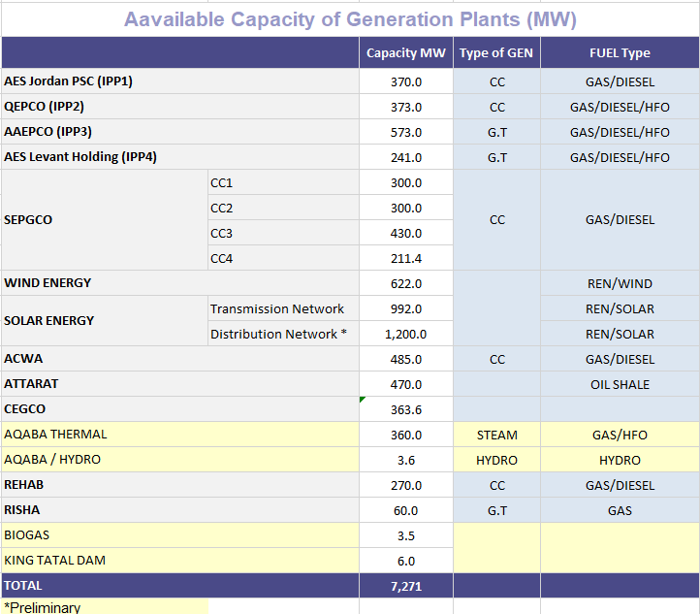Viewport: 700px width, 614px height.
Task: Select the 'BIOGAS' row label
Action: click(180, 535)
